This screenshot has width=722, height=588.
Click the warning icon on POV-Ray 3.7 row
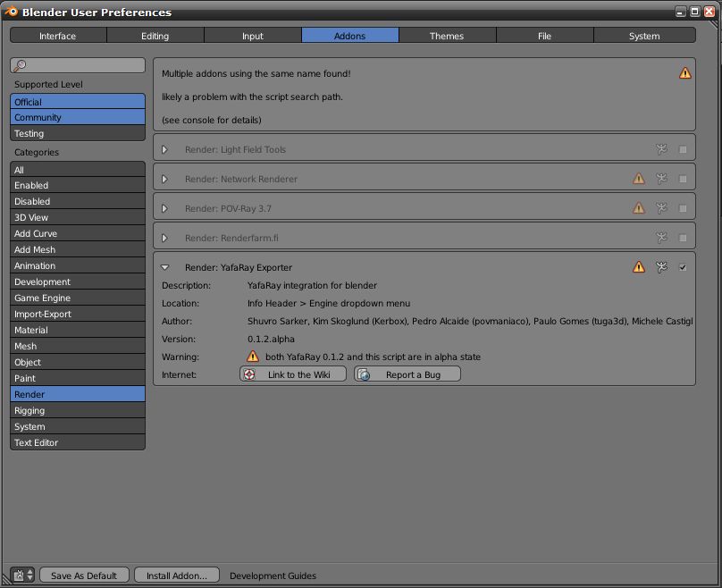click(638, 208)
